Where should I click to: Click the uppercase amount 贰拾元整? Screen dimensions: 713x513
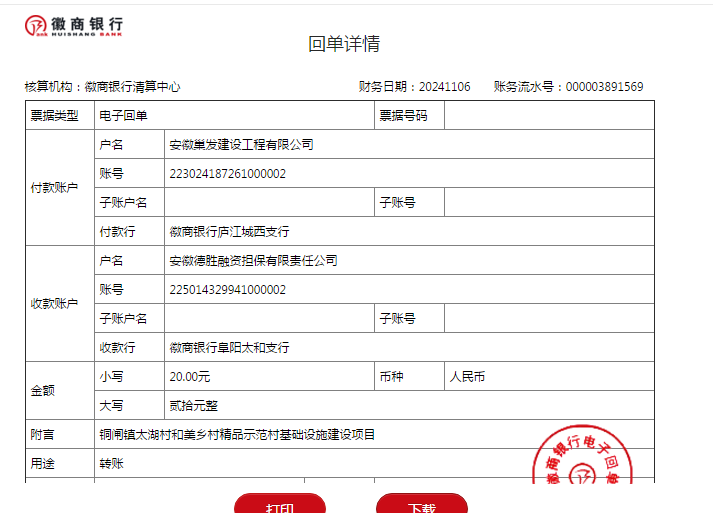(194, 406)
